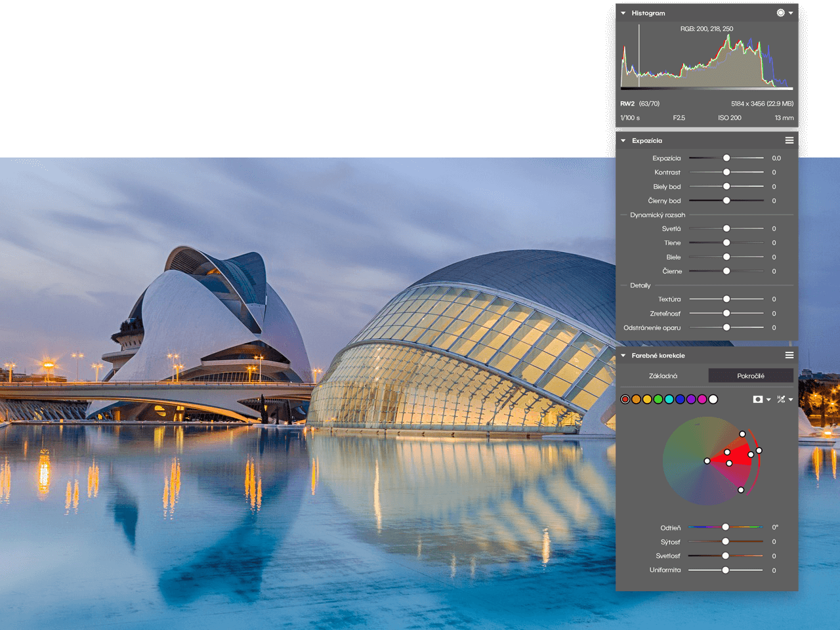Switch to the Základná tab
The image size is (840, 630).
click(663, 376)
